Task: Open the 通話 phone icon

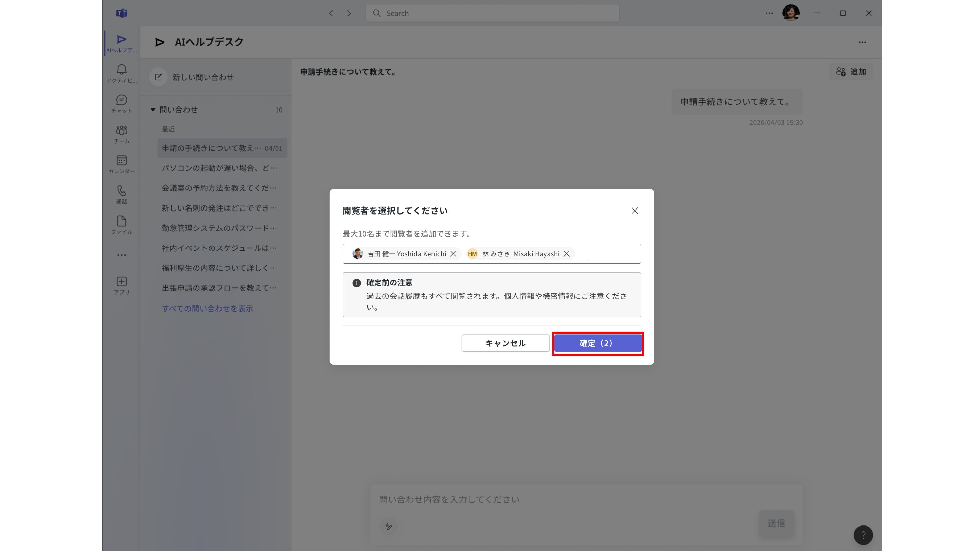Action: pos(121,195)
